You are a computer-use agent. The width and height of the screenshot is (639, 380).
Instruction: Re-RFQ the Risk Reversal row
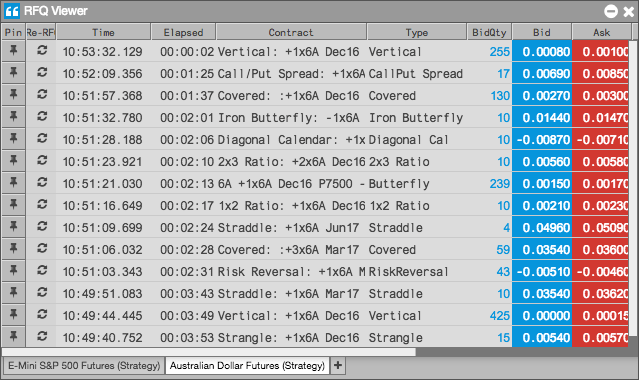coord(42,271)
